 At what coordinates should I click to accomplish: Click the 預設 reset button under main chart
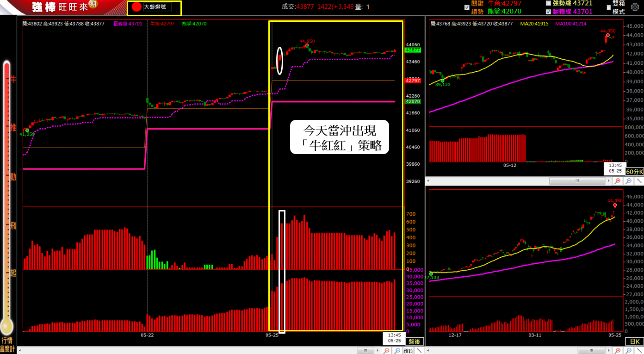click(x=408, y=351)
